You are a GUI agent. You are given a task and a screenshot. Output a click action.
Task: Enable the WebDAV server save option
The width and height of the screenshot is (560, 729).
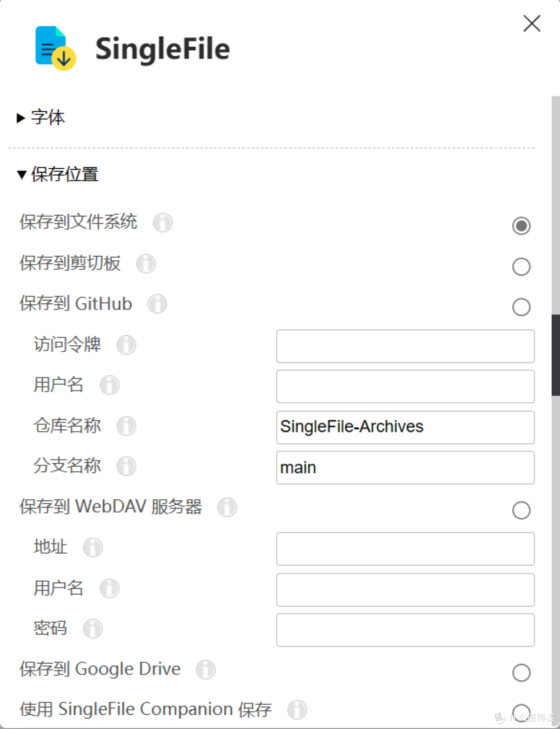(521, 510)
